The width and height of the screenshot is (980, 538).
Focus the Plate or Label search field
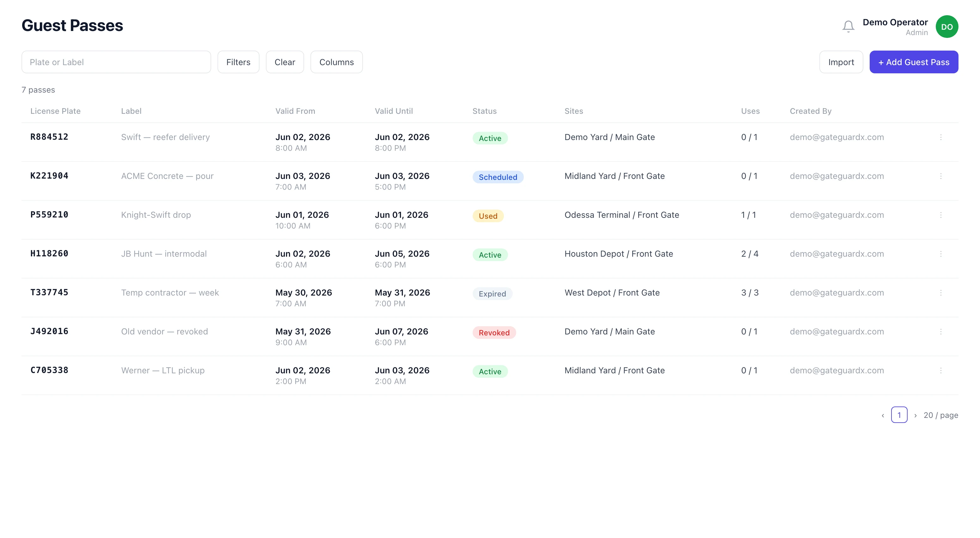[x=116, y=62]
